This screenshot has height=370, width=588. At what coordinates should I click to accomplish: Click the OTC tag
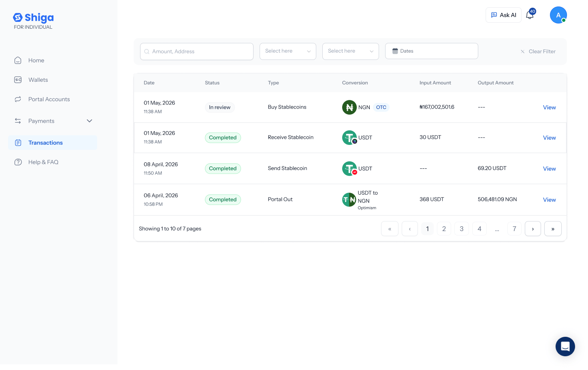tap(381, 107)
